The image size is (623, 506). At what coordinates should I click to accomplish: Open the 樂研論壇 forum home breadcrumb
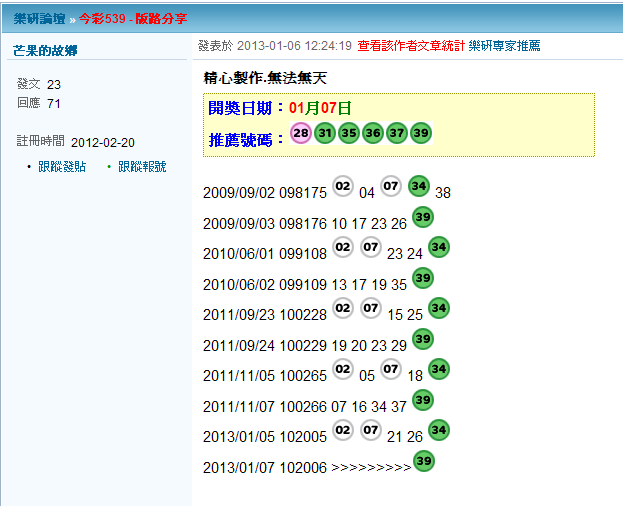(x=39, y=18)
